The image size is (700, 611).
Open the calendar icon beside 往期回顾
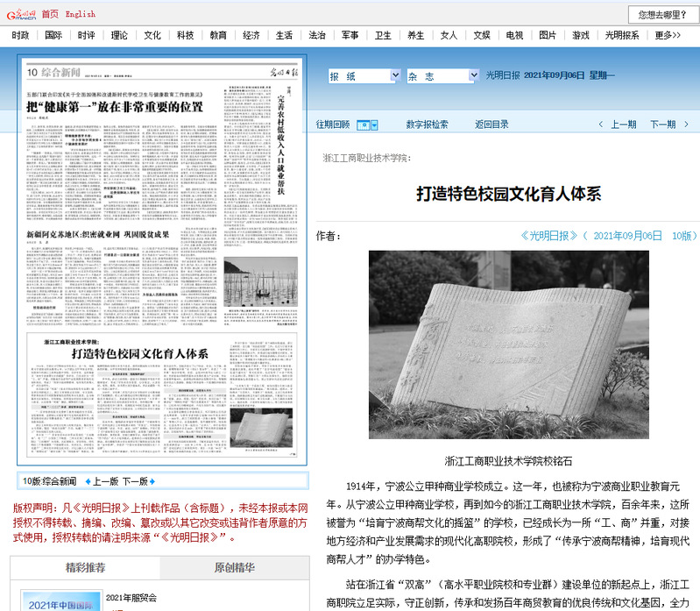pos(367,125)
